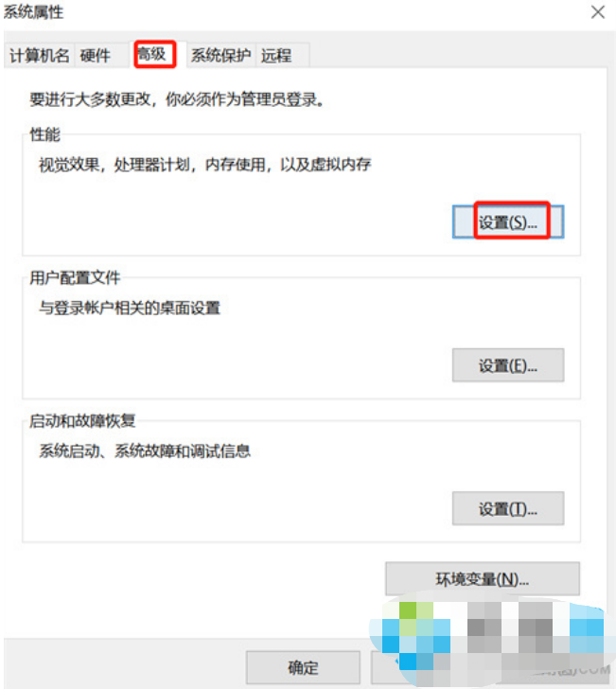
Task: Open performance 设置(S) button
Action: (508, 222)
